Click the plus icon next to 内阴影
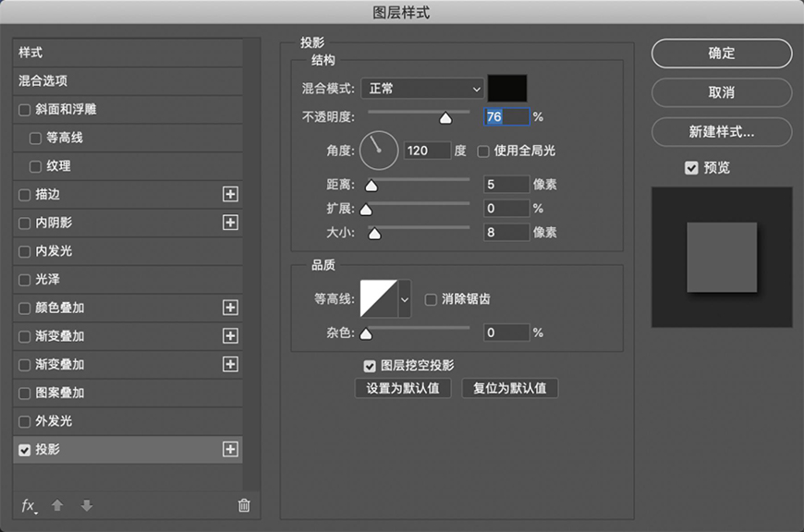Viewport: 804px width, 532px height. [x=230, y=223]
